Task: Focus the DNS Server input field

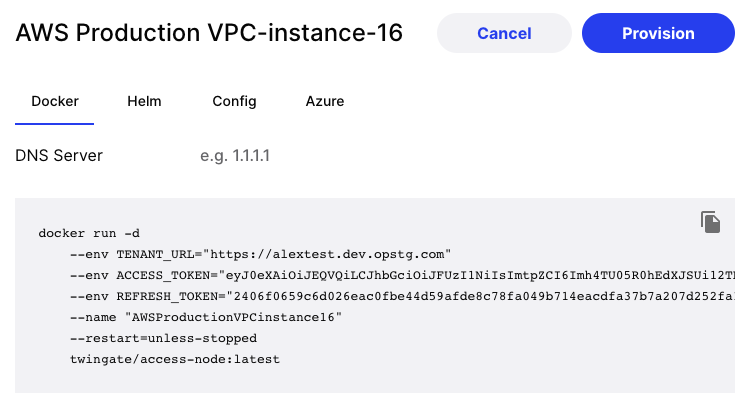Action: [300, 156]
